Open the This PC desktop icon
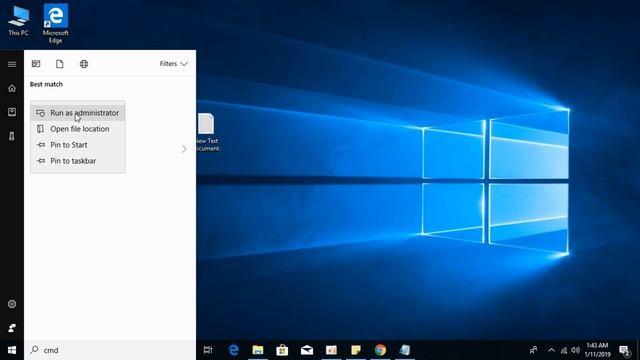The height and width of the screenshot is (360, 640). [18, 20]
